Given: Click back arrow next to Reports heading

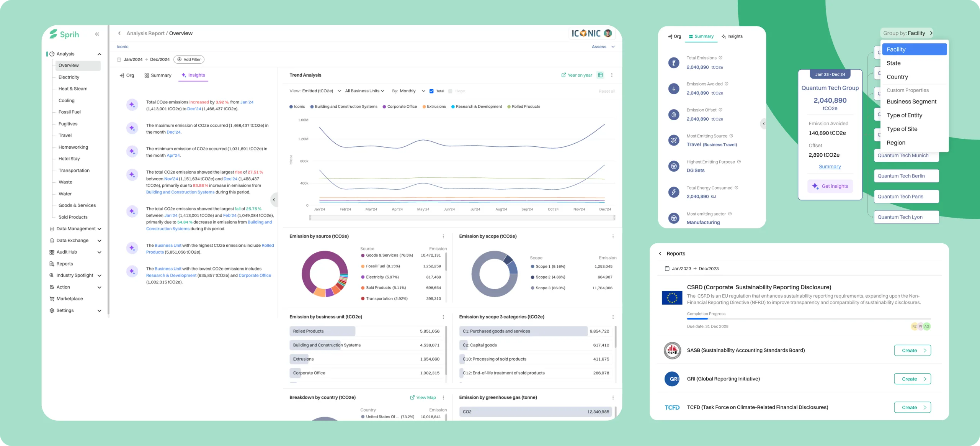Looking at the screenshot, I should pos(660,254).
